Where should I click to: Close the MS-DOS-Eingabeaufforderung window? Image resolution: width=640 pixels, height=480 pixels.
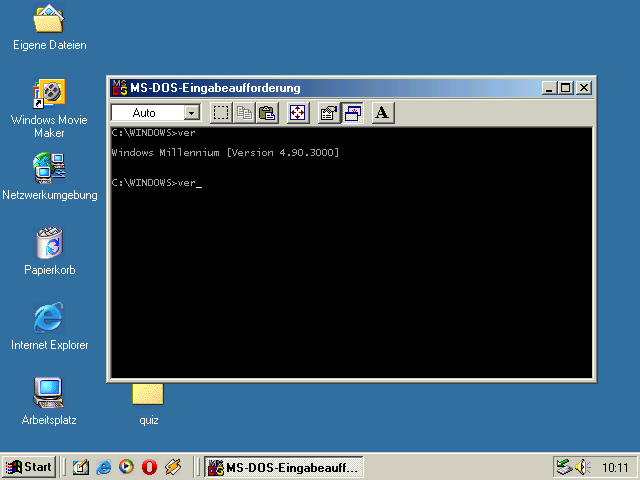click(584, 88)
